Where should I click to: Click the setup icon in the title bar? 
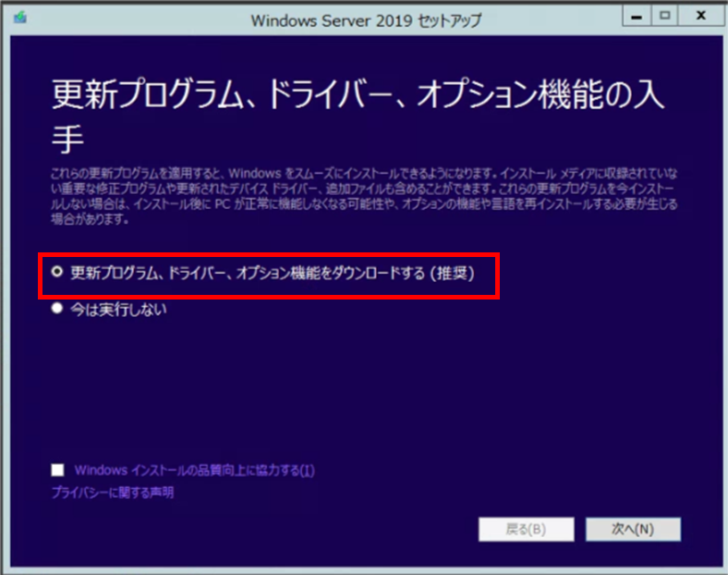click(20, 18)
